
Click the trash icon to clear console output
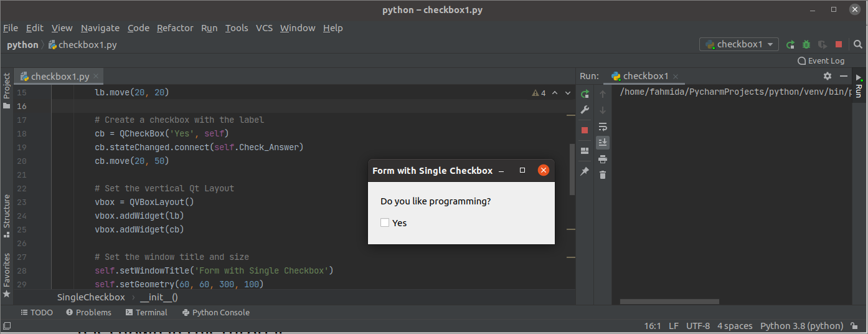click(x=602, y=175)
